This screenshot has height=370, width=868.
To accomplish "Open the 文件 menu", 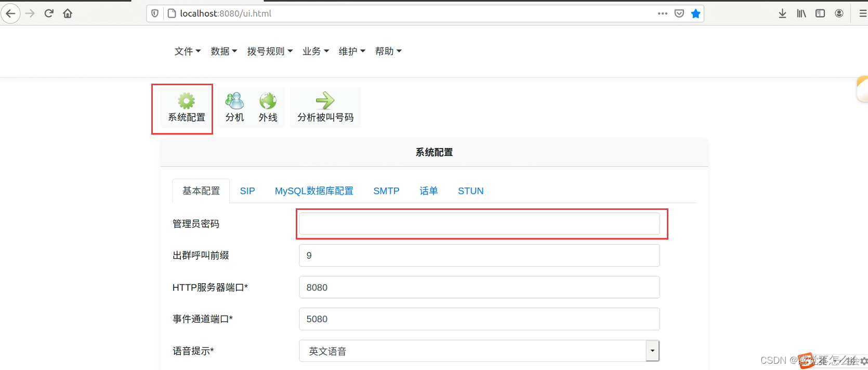I will click(187, 51).
